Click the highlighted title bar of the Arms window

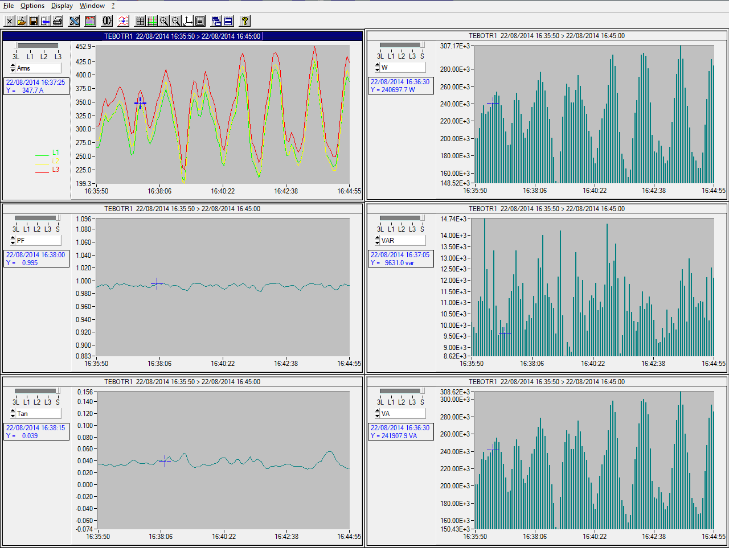[182, 36]
